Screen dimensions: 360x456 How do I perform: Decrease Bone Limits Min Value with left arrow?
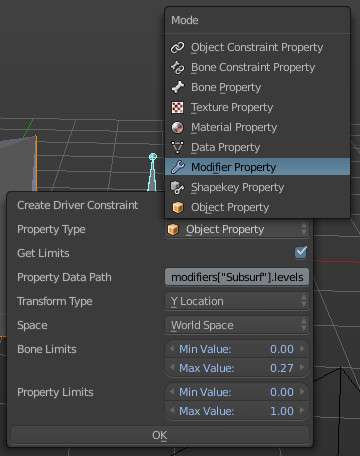pos(172,349)
